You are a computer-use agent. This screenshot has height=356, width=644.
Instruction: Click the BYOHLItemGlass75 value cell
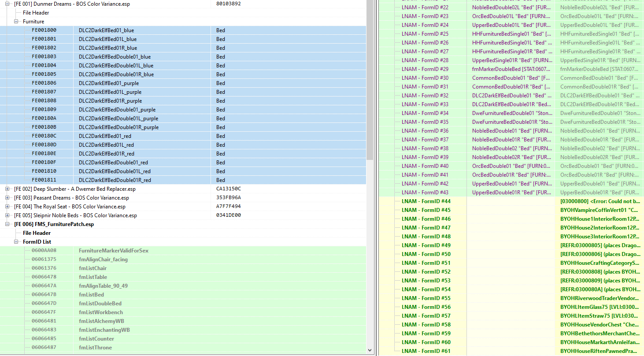[600, 307]
